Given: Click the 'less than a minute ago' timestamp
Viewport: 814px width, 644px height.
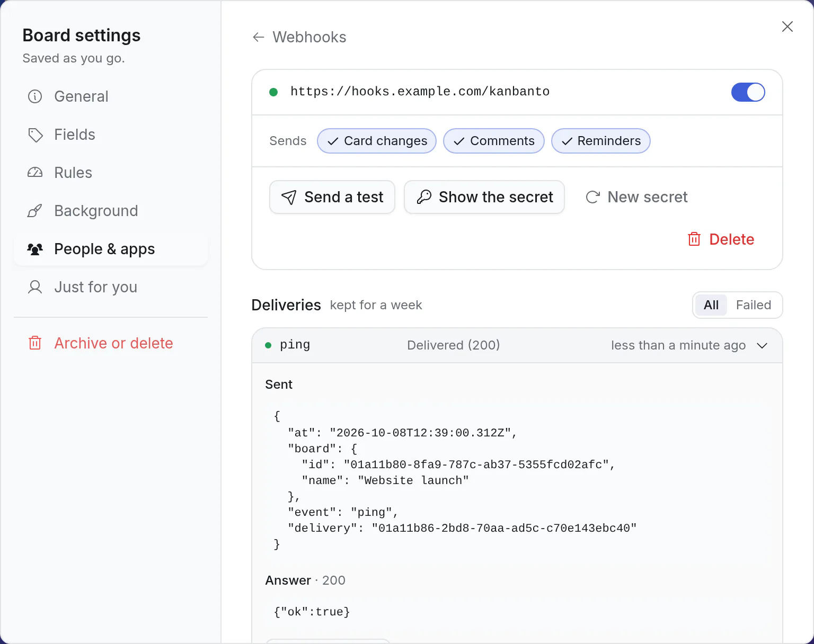Looking at the screenshot, I should coord(678,345).
